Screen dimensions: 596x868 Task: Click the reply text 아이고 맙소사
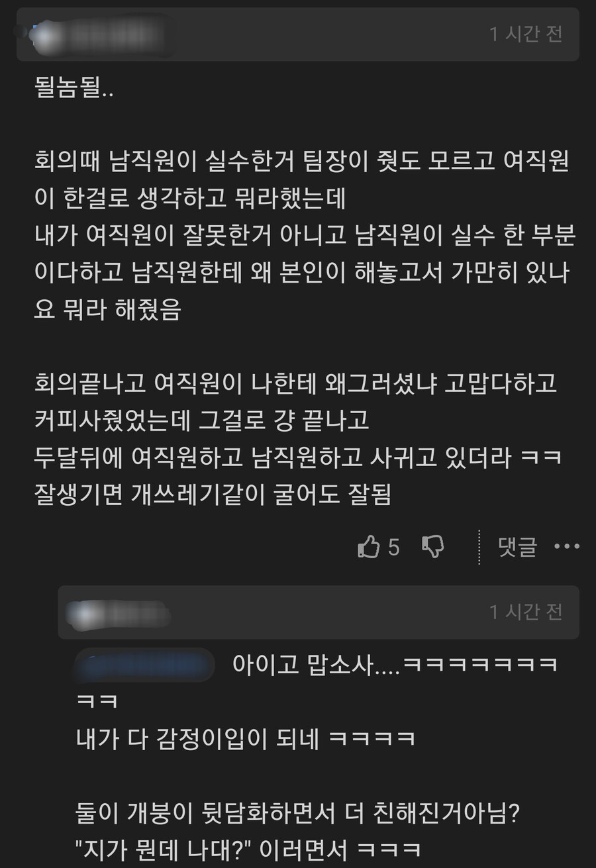click(x=308, y=664)
